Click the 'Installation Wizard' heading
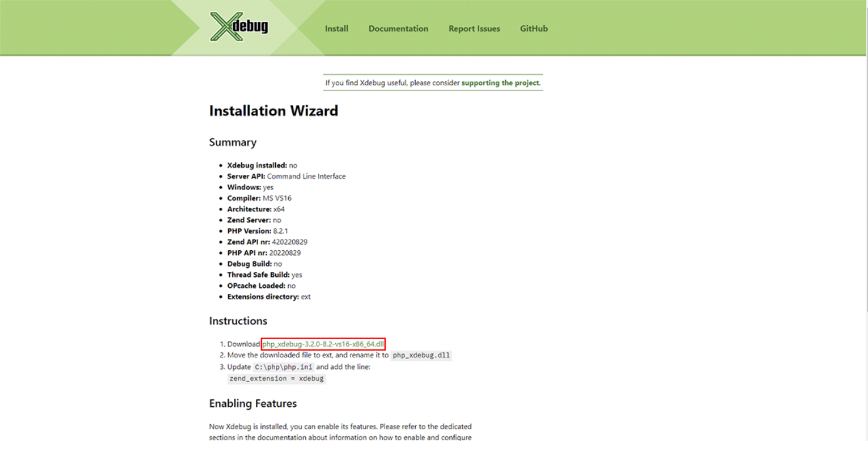 click(273, 111)
